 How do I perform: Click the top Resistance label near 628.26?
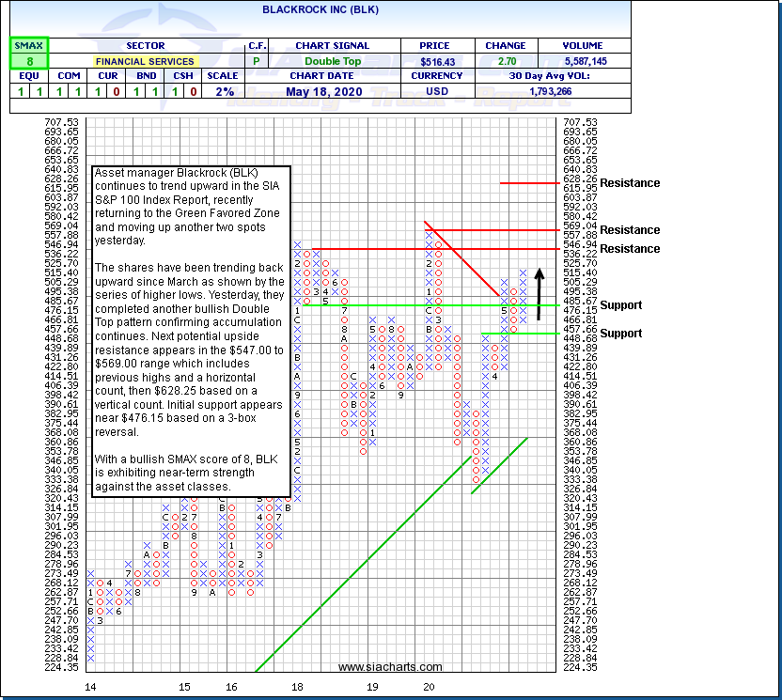coord(630,183)
